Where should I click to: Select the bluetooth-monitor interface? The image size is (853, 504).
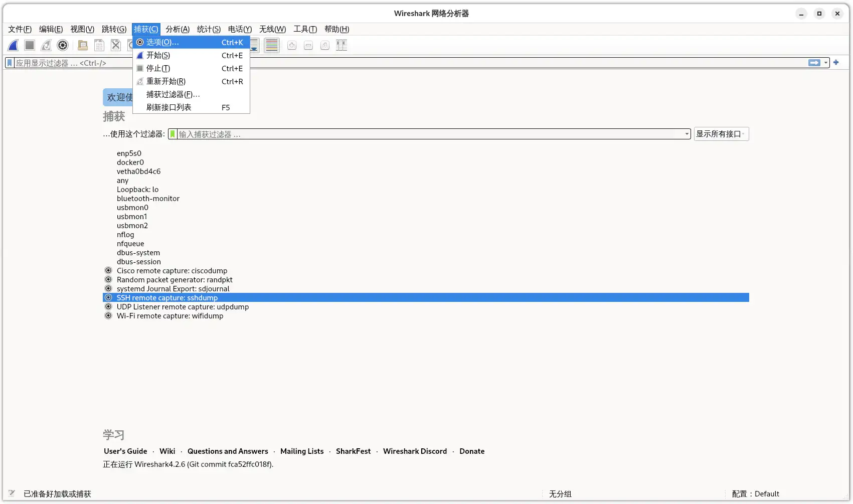click(426, 199)
